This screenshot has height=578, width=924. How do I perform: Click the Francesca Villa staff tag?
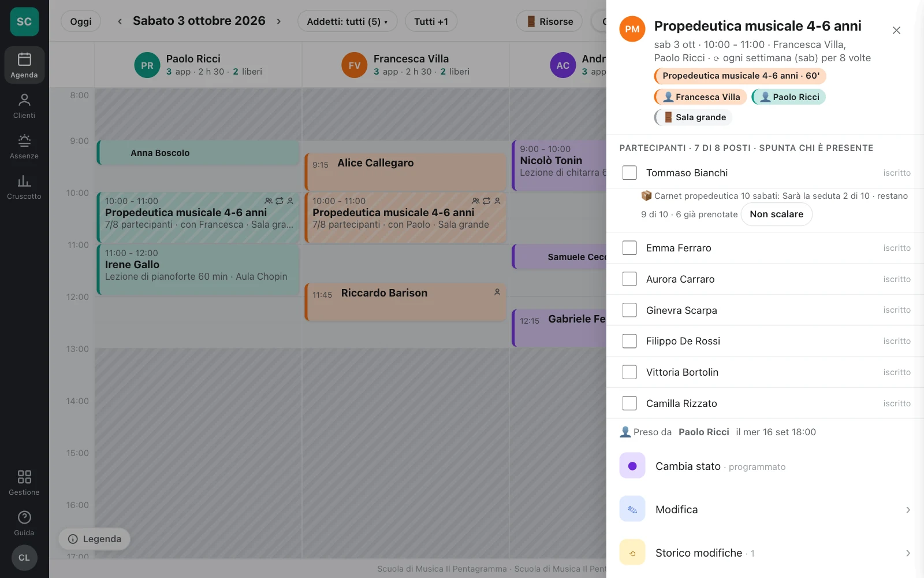click(x=701, y=97)
